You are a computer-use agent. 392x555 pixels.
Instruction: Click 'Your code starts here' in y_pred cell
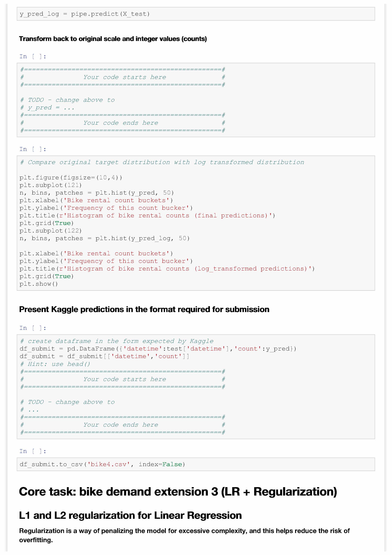click(125, 77)
